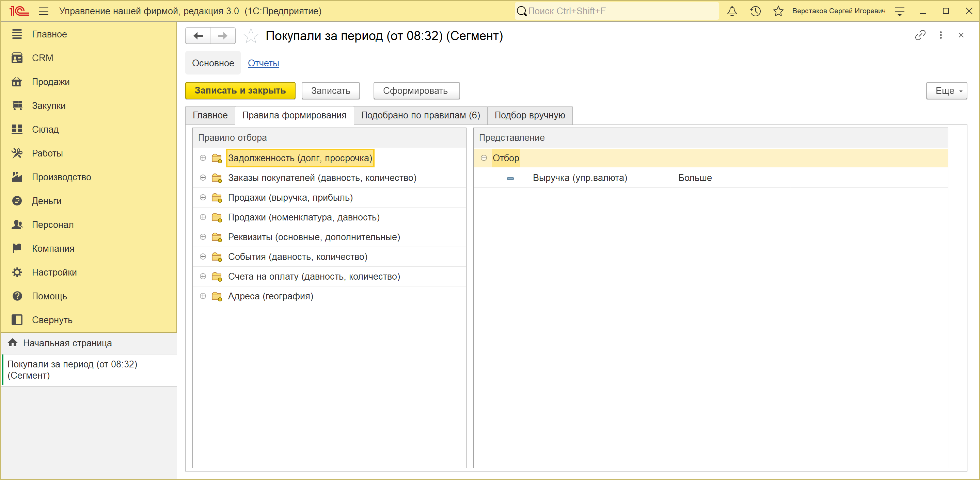The image size is (980, 480).
Task: Click folder icon of Реквизиты row
Action: pyautogui.click(x=217, y=237)
